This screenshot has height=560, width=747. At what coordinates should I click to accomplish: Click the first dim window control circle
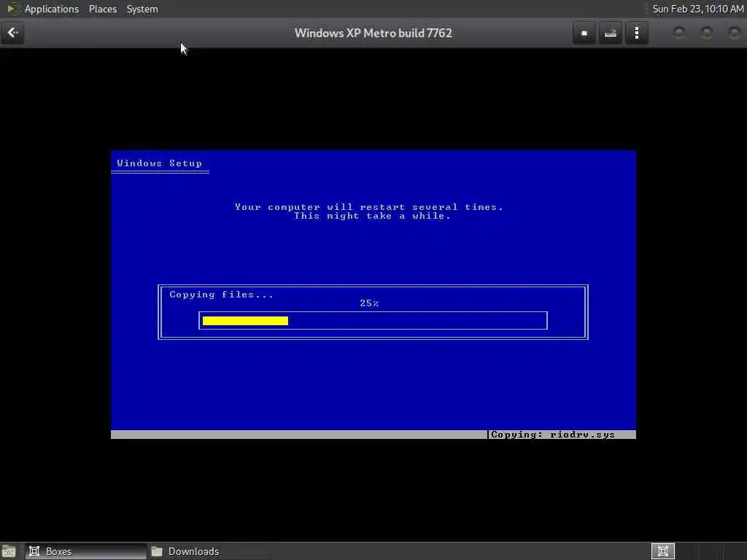pos(679,33)
